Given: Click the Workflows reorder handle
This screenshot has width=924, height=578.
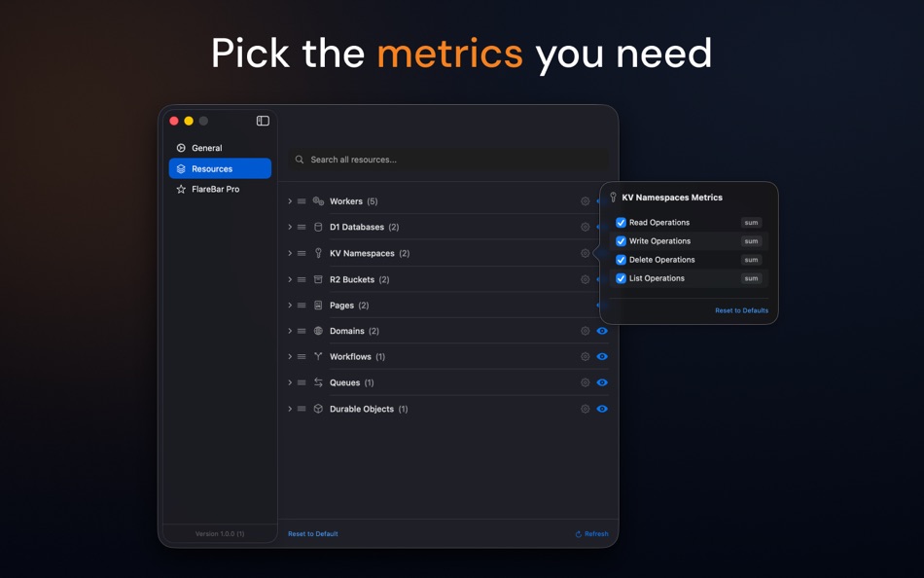Looking at the screenshot, I should click(302, 357).
